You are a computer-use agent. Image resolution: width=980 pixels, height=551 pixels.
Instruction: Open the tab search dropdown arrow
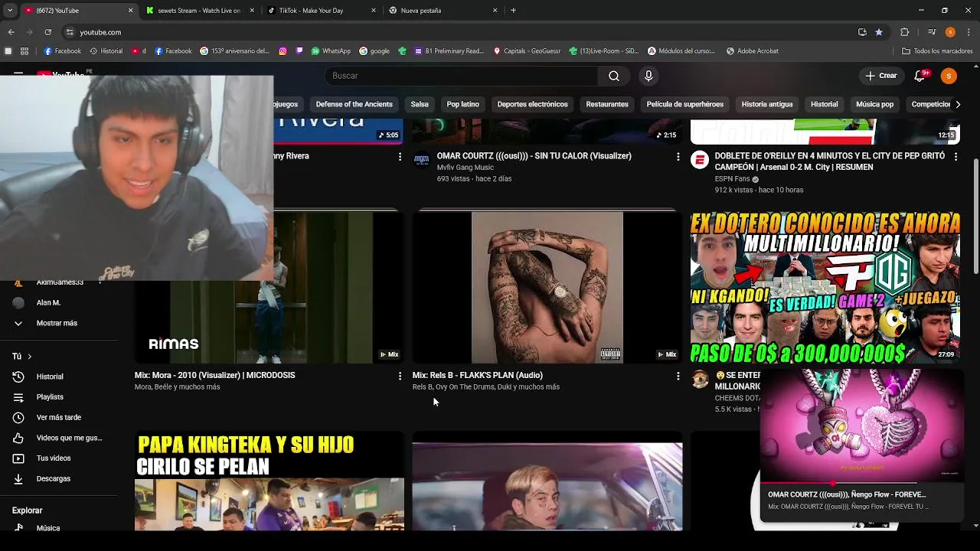10,11
